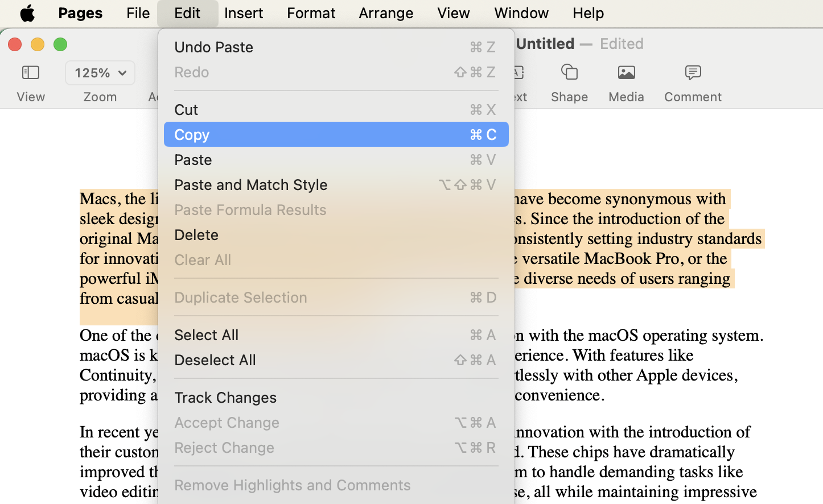Image resolution: width=823 pixels, height=504 pixels.
Task: Click the Untitled document title
Action: [x=545, y=44]
